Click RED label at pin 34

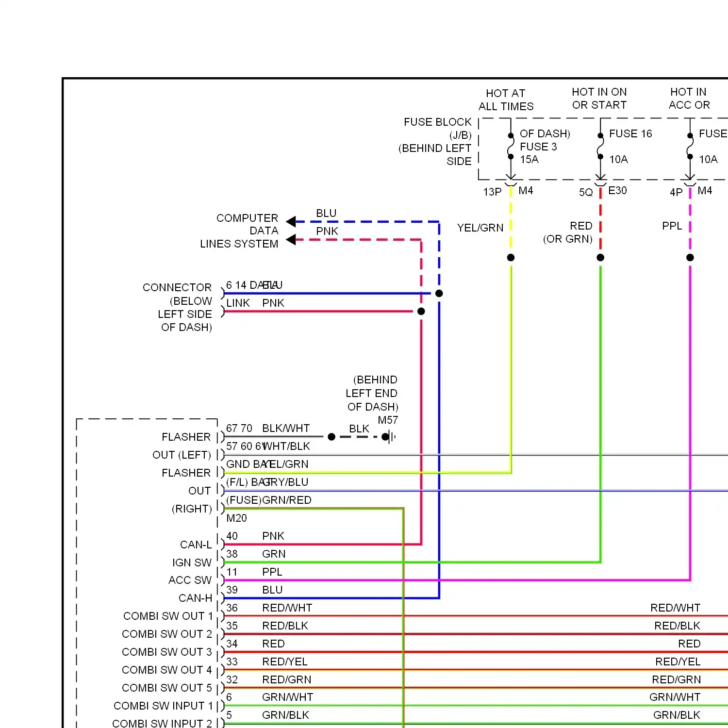point(273,644)
